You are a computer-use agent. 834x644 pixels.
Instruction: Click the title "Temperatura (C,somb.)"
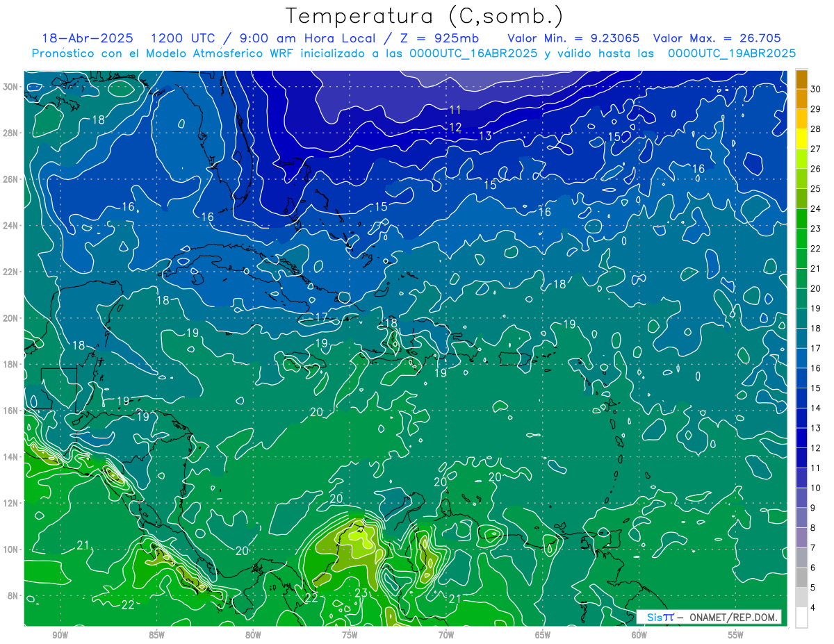pos(425,16)
